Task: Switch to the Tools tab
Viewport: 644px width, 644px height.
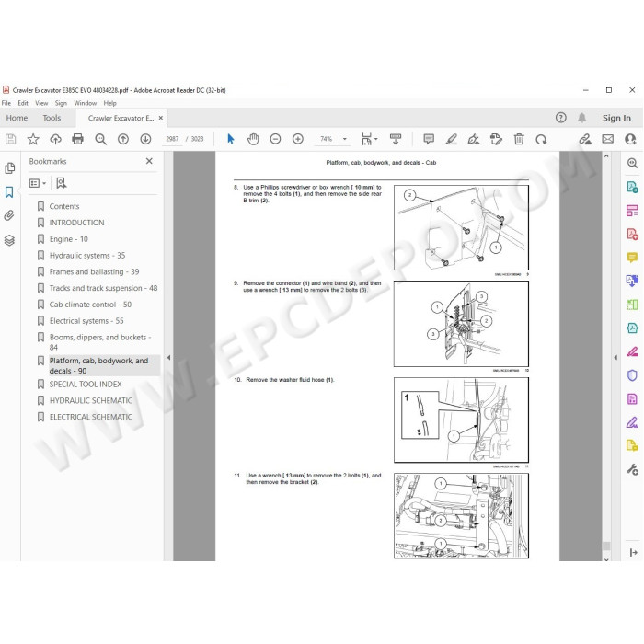Action: (52, 118)
